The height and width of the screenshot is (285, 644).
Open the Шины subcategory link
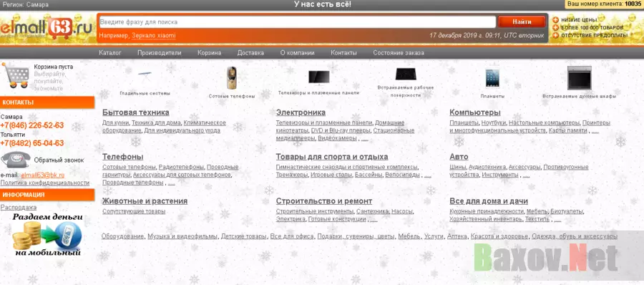coord(457,168)
